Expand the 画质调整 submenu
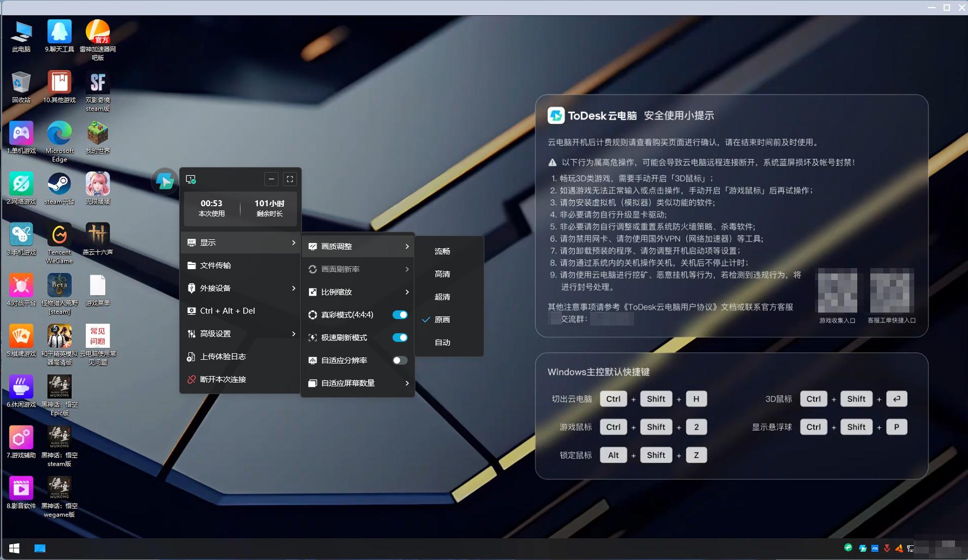 (358, 246)
